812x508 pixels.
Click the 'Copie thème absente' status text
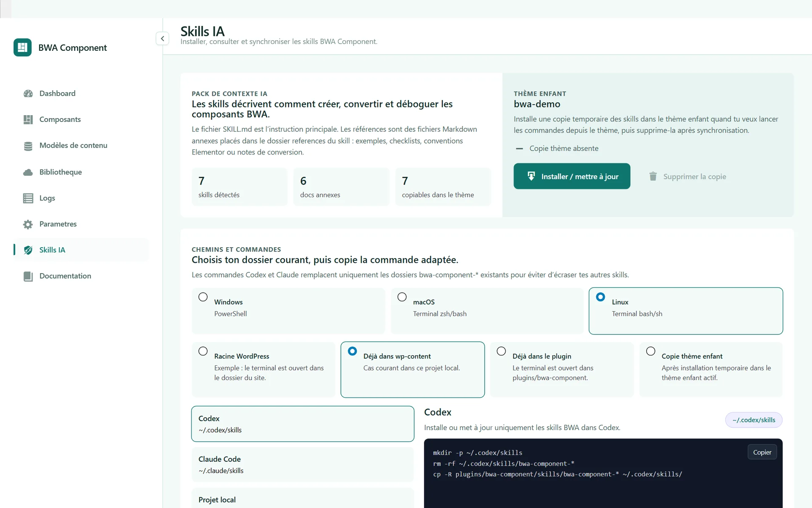point(564,149)
